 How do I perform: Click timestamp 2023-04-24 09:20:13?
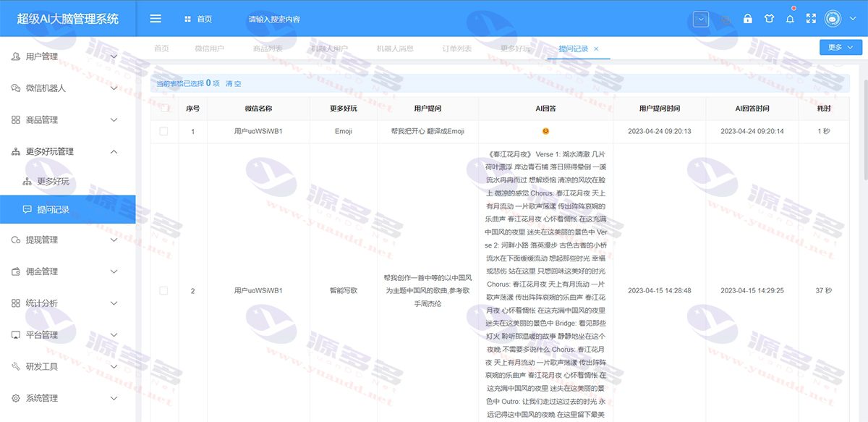point(660,132)
